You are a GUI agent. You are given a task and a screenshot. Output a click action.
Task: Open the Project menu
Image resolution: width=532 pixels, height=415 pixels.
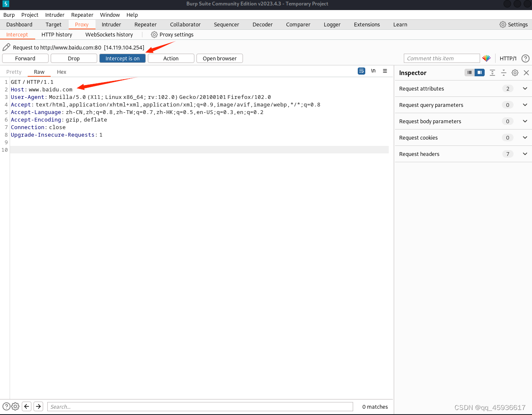click(30, 15)
